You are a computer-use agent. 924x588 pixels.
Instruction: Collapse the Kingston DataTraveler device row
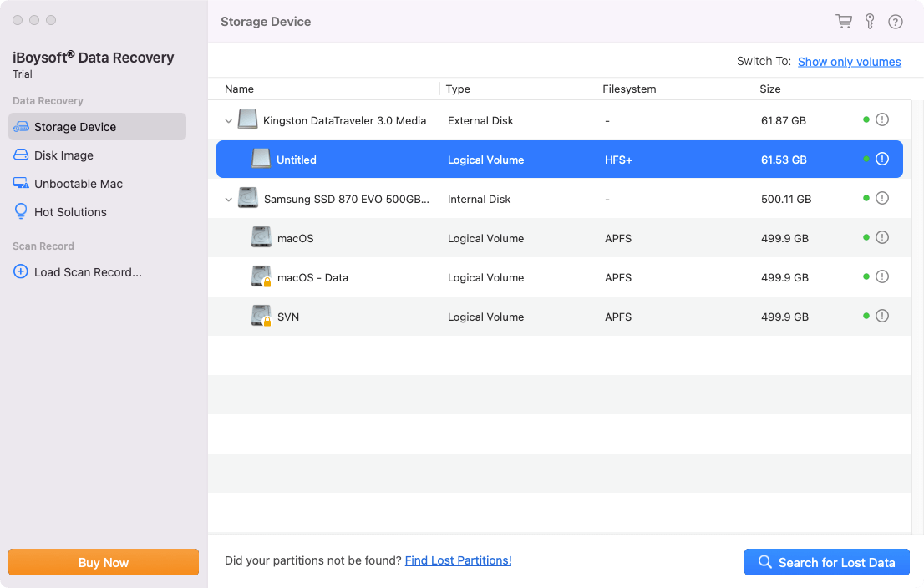tap(228, 120)
